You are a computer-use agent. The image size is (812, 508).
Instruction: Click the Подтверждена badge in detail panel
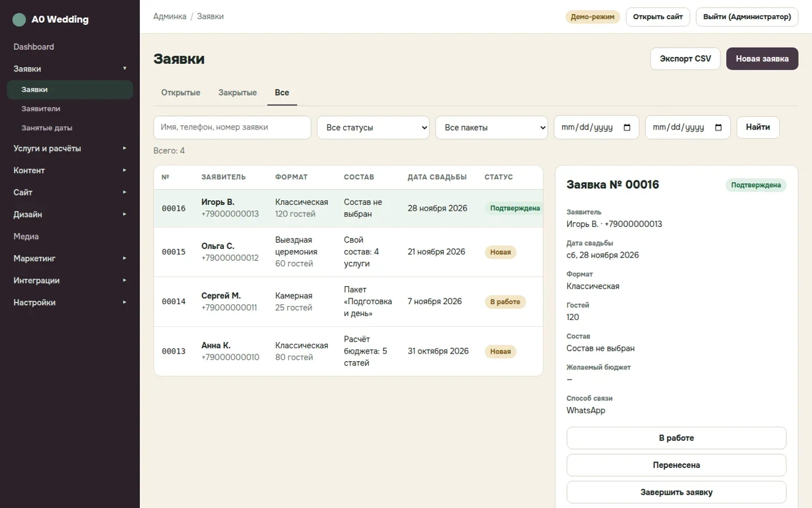756,185
